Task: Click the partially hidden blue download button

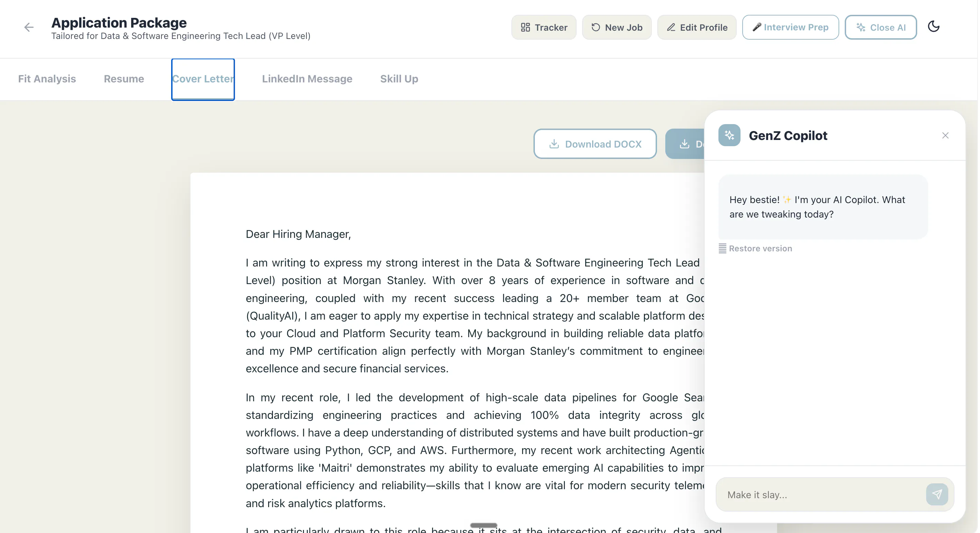Action: coord(685,144)
